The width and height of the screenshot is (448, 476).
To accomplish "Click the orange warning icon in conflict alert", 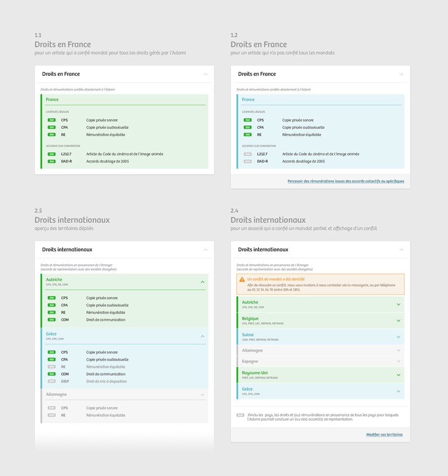I will point(242,279).
